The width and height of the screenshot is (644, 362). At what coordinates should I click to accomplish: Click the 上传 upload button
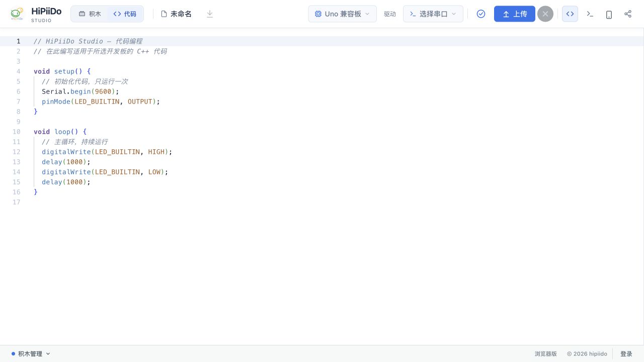click(x=514, y=14)
